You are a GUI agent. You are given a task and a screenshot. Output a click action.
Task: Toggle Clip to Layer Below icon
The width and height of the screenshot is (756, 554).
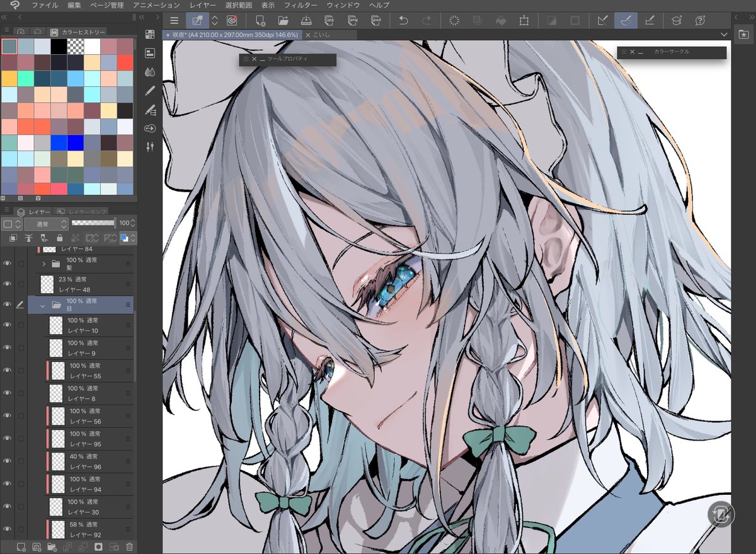point(14,238)
